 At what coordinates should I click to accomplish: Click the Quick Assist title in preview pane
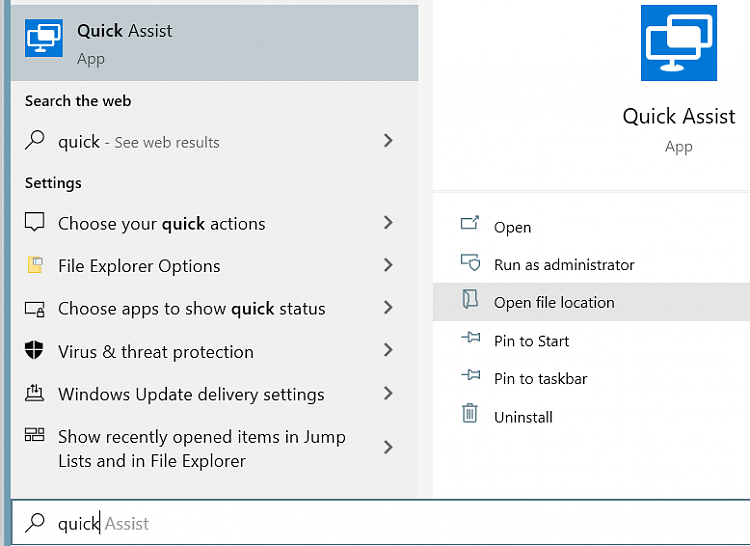point(679,116)
